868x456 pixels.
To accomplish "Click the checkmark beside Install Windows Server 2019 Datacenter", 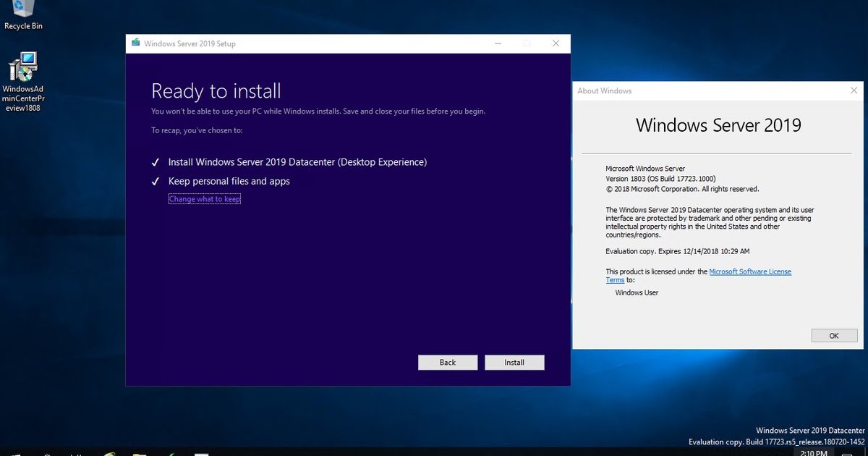I will tap(154, 161).
